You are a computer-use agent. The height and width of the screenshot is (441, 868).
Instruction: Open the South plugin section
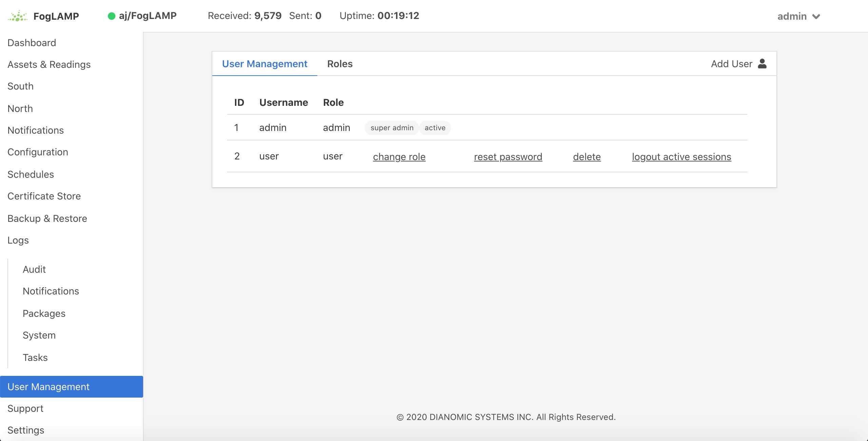[x=20, y=86]
